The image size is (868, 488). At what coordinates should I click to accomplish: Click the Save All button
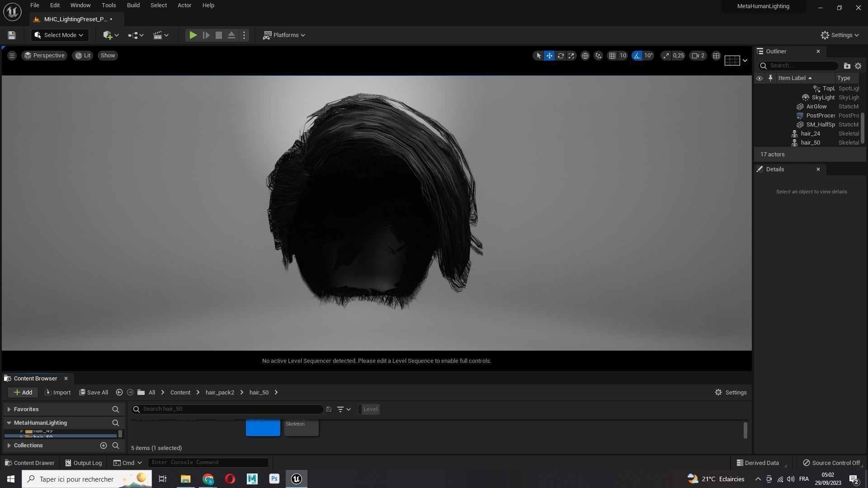tap(94, 392)
